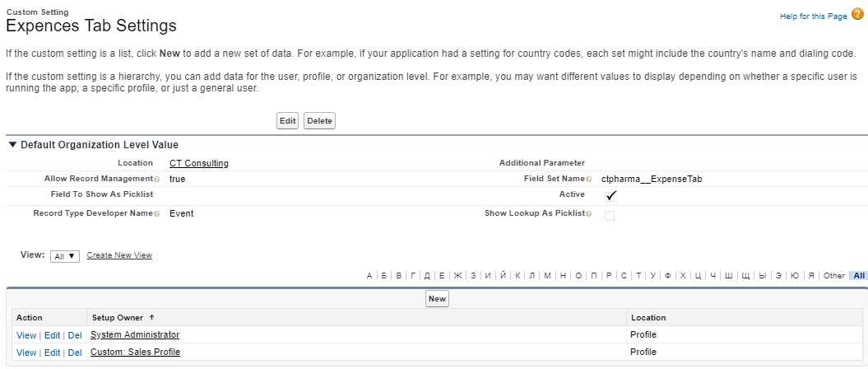
Task: Collapse Default Organization Level Value section
Action: coord(12,145)
